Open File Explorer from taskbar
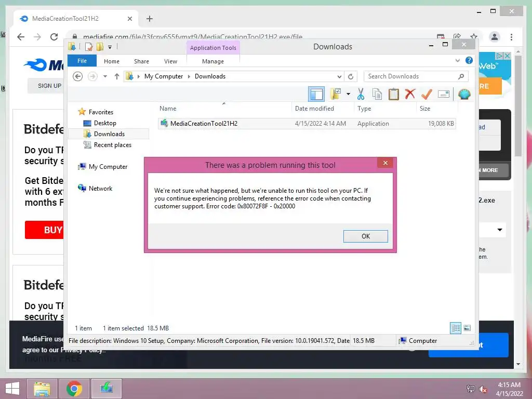The width and height of the screenshot is (532, 399). (x=42, y=389)
